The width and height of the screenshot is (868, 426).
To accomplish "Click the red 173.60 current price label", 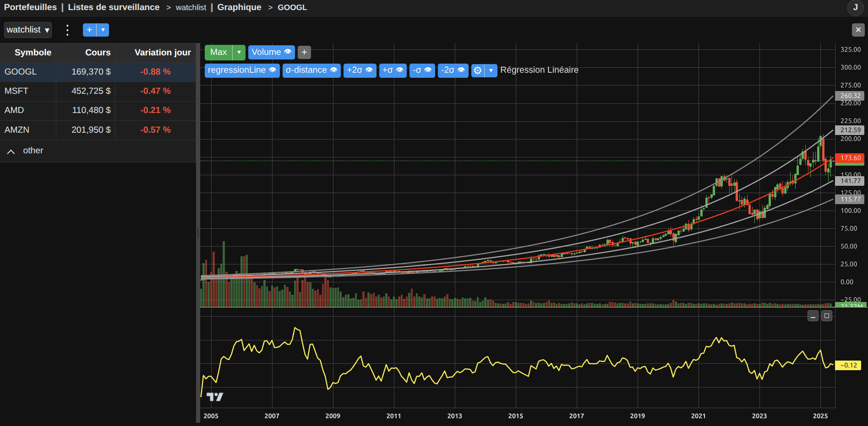I will (850, 158).
